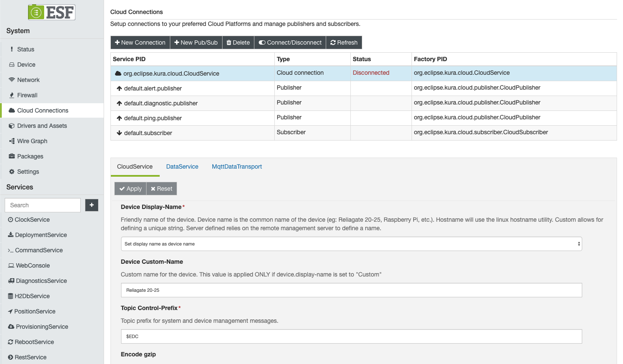Click the Device sidebar icon
Screen dimensions: 623x364
click(x=12, y=65)
